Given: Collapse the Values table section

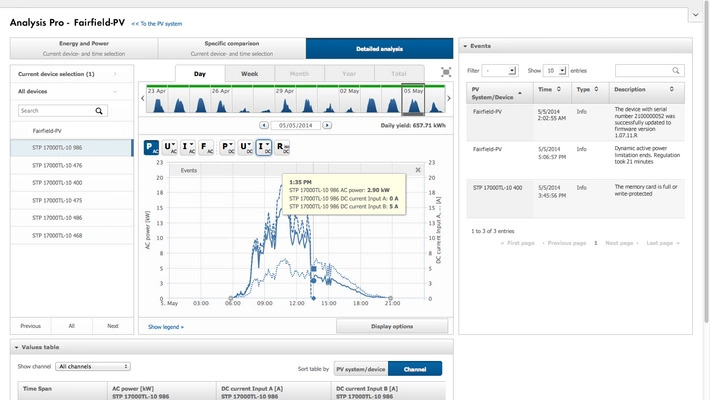Looking at the screenshot, I should [x=16, y=347].
